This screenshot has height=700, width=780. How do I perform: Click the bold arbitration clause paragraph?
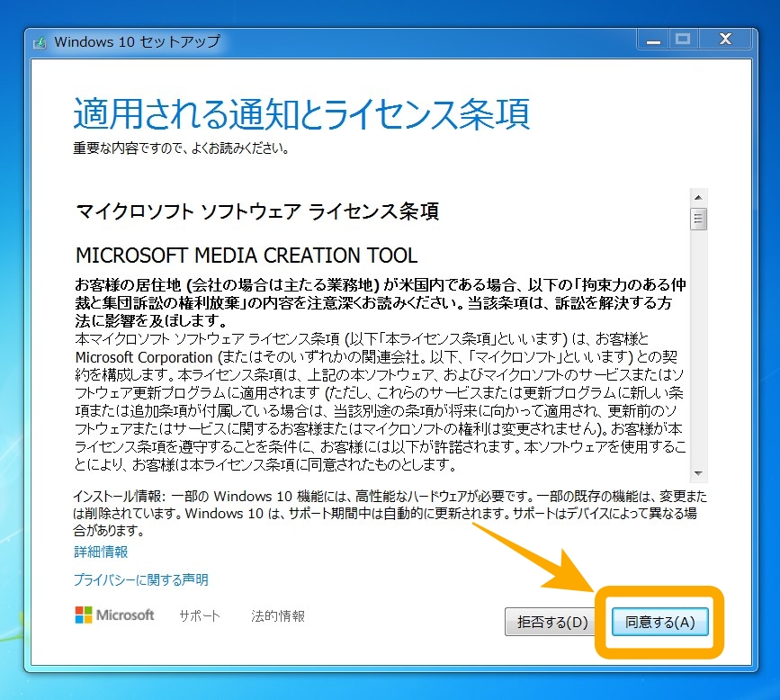tap(378, 298)
